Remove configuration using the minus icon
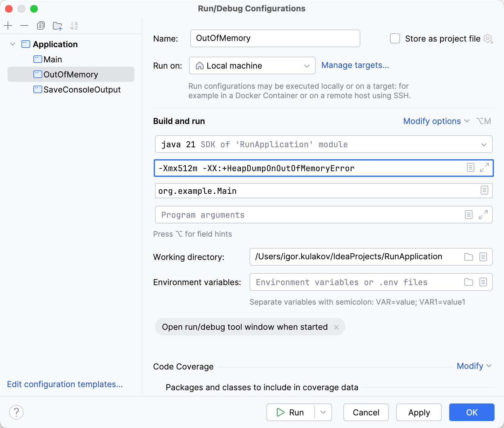Image resolution: width=504 pixels, height=428 pixels. point(24,25)
